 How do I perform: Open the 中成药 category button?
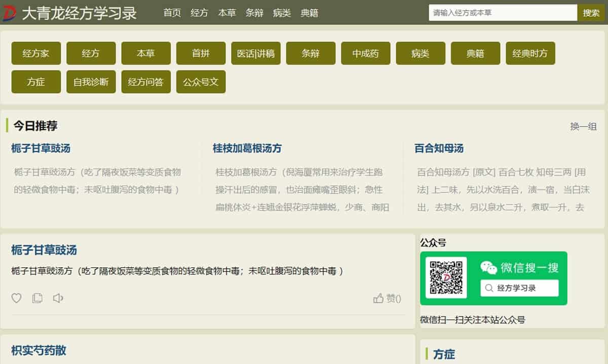coord(365,53)
